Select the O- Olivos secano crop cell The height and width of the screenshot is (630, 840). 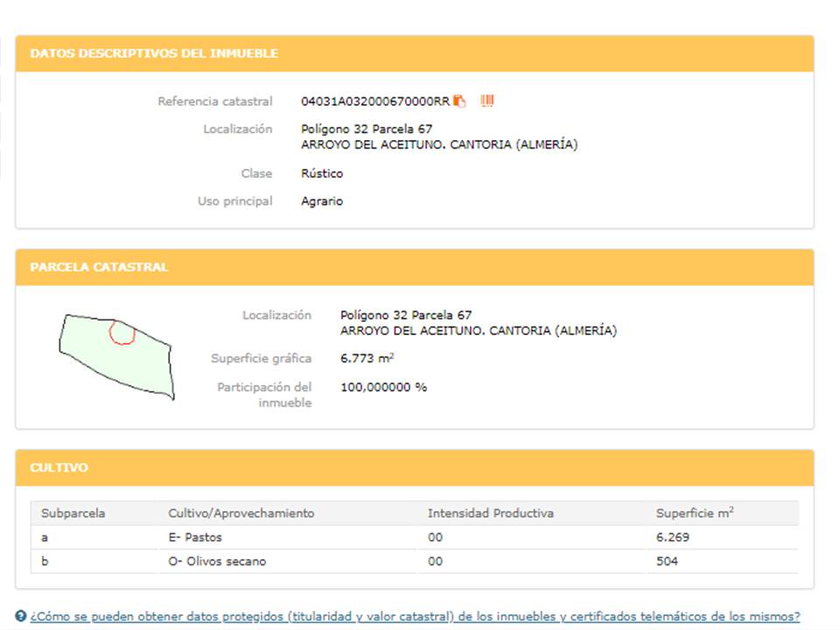click(x=217, y=562)
